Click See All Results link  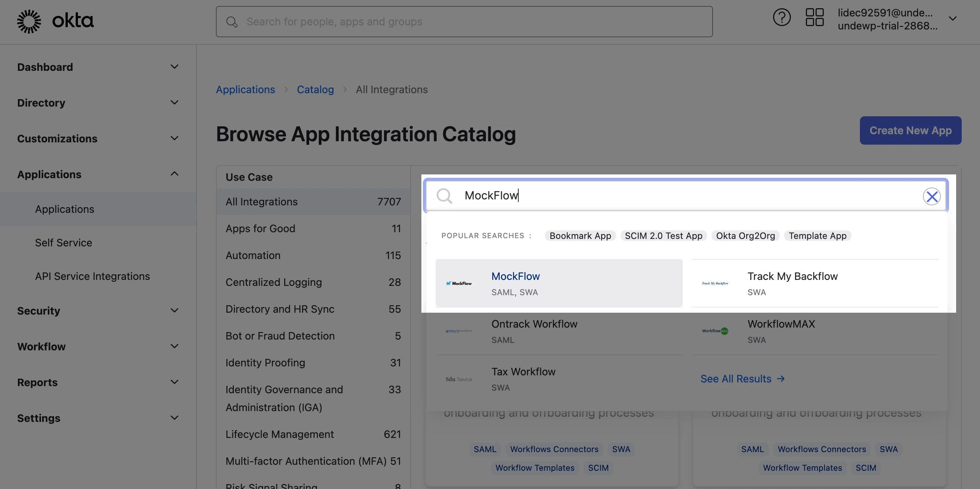pos(742,379)
